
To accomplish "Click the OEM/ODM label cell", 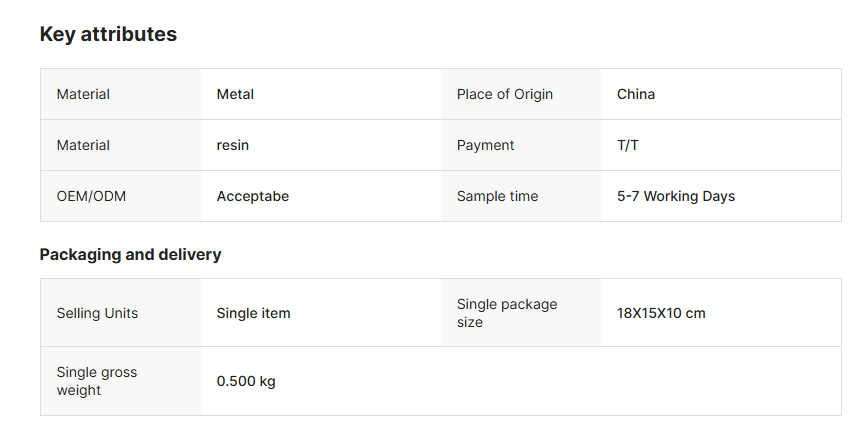I will pos(91,196).
